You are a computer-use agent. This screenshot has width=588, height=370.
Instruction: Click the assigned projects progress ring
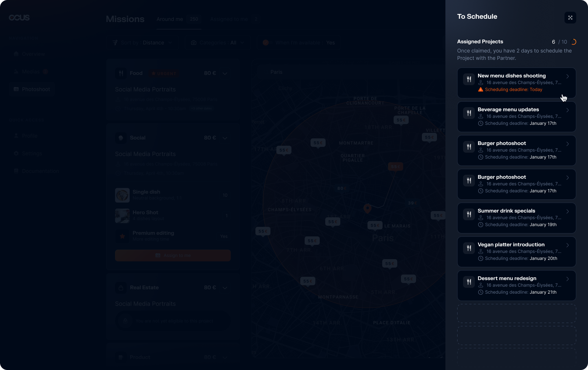(x=573, y=42)
